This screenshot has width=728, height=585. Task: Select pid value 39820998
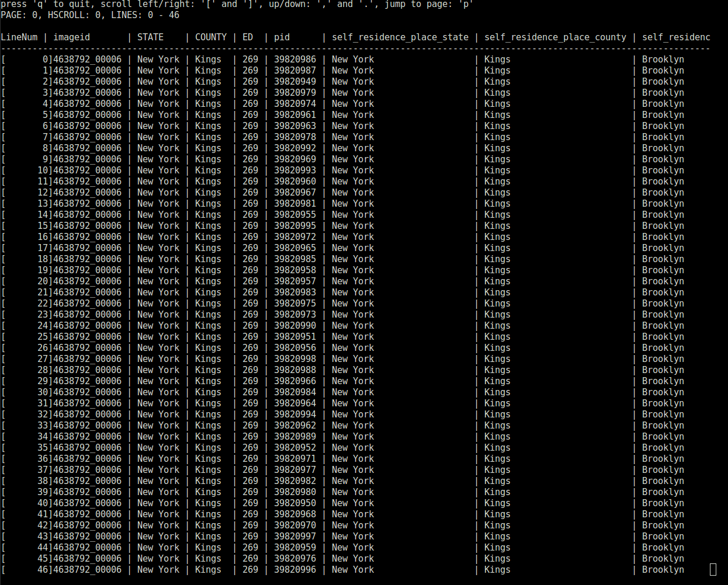[295, 358]
